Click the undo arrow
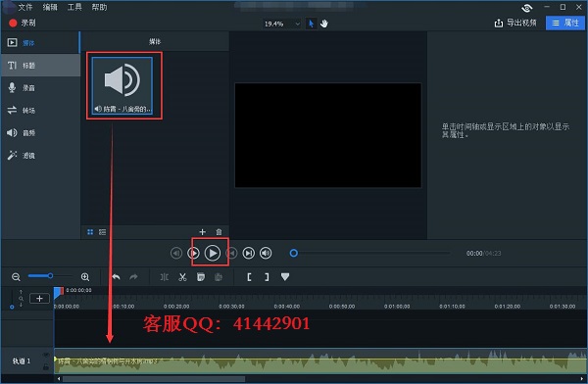Screen dimensions: 588x384 (117, 277)
